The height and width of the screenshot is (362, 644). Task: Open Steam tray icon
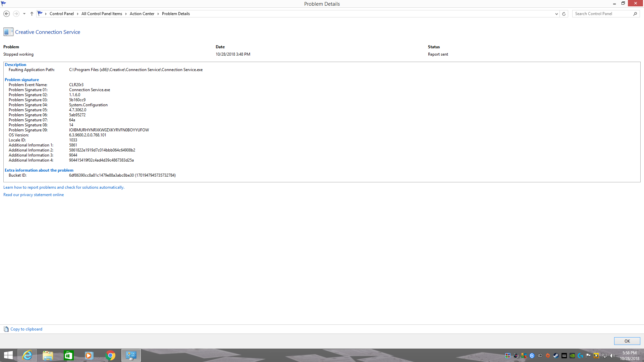(556, 356)
